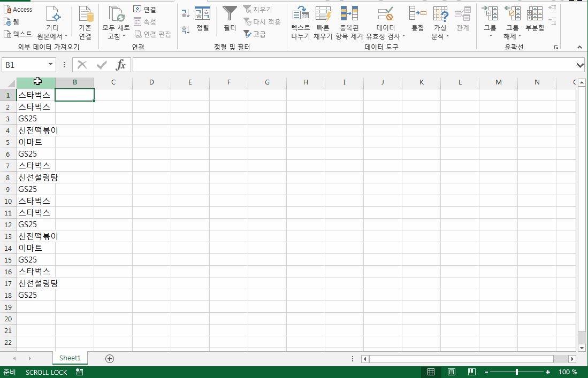Image resolution: width=588 pixels, height=378 pixels.
Task: Switch to Page Break Preview
Action: click(x=472, y=372)
